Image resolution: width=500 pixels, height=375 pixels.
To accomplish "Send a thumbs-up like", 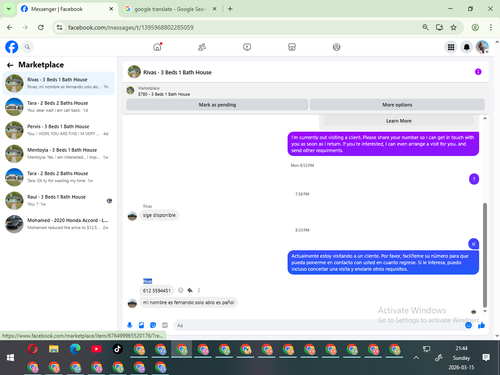I will coord(481,325).
